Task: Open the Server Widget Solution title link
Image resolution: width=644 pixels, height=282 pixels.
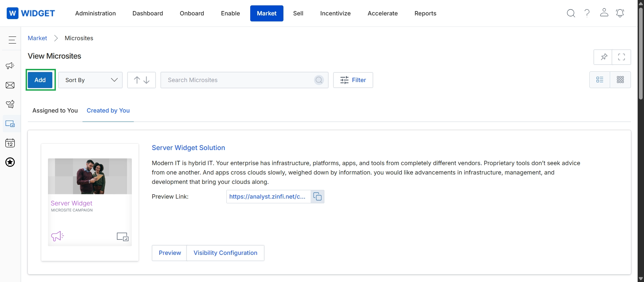Action: (x=189, y=148)
